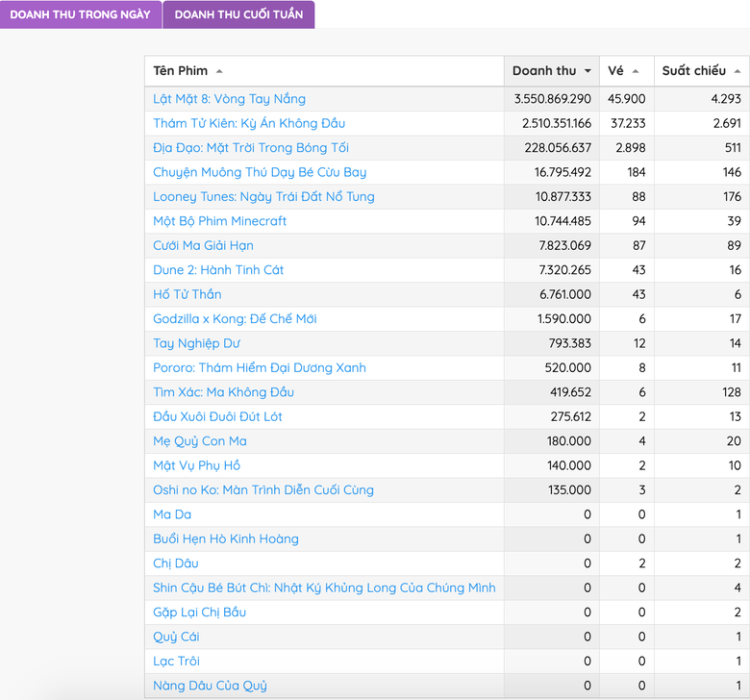
Task: Click the Doanh thu descending sort arrow
Action: pos(587,71)
